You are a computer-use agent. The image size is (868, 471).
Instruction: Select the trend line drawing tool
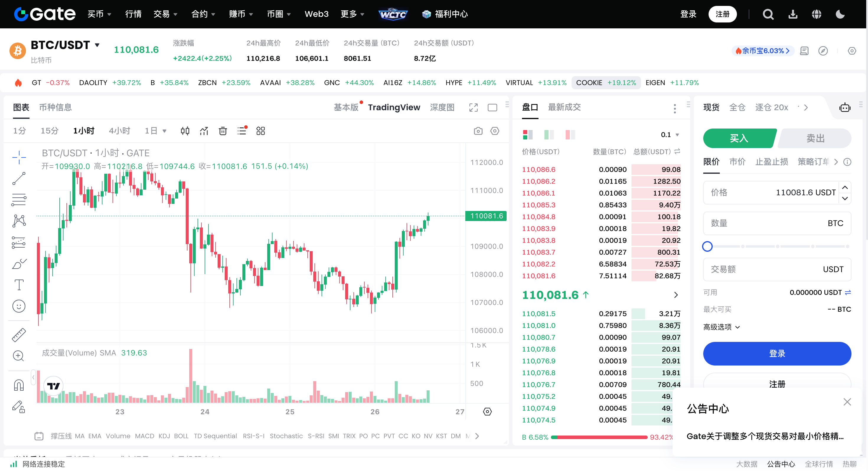tap(19, 179)
